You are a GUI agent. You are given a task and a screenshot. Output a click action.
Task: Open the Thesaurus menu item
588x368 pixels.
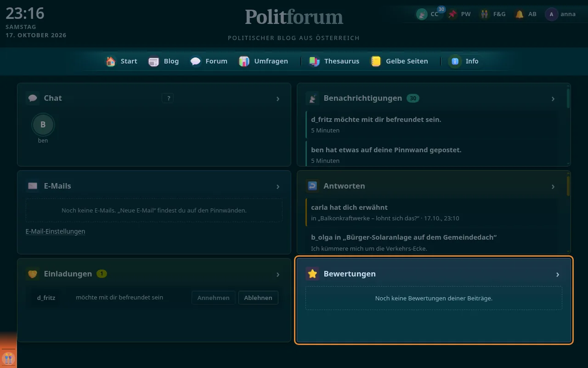[334, 61]
